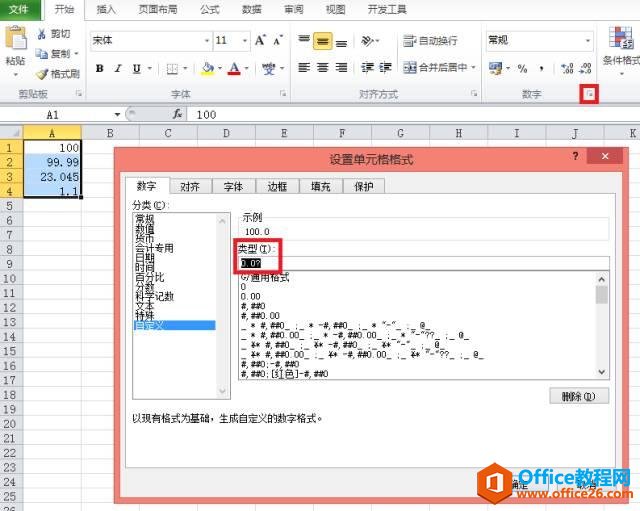This screenshot has height=511, width=640.
Task: Select the 百分比 category
Action: pos(150,278)
